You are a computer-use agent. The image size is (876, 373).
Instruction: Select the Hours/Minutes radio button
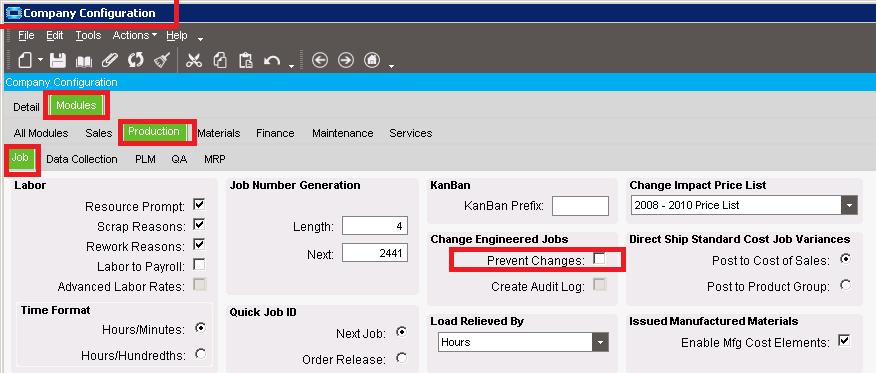200,328
